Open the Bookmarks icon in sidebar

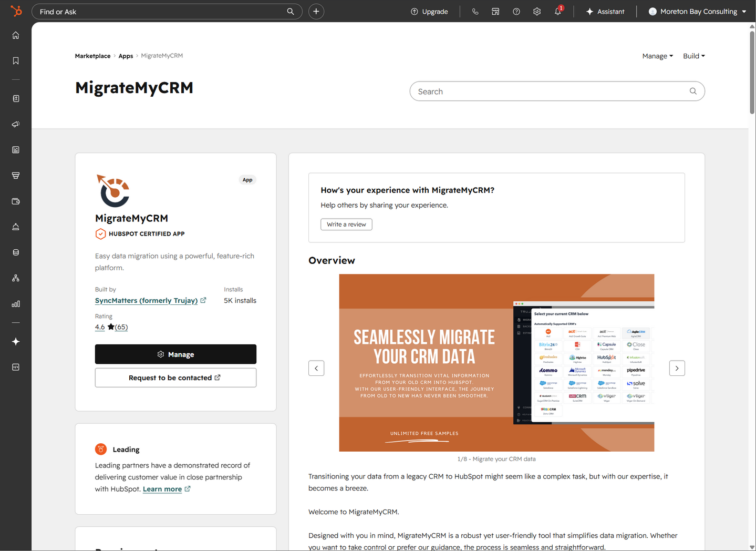pyautogui.click(x=16, y=61)
